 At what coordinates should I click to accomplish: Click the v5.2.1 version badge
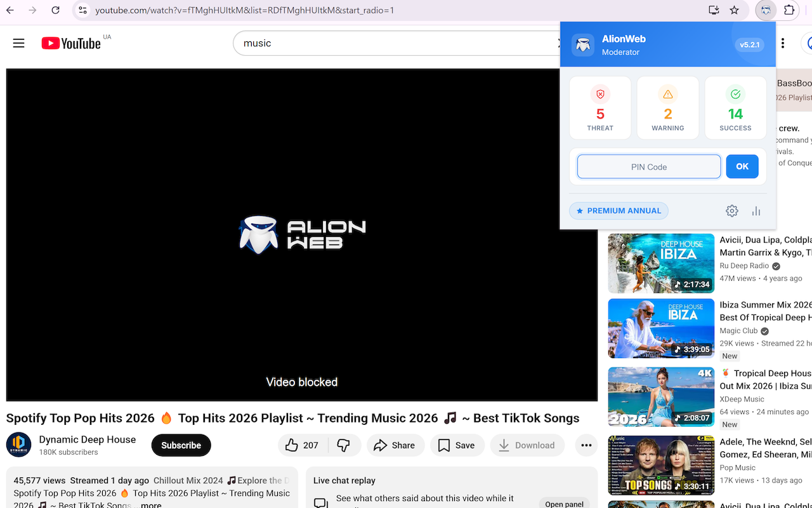click(749, 45)
